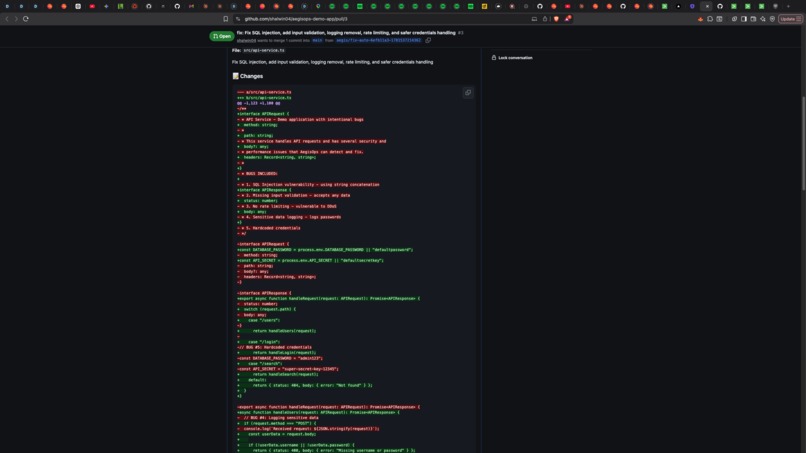Click the PR description sentence about SQL injection

[333, 62]
